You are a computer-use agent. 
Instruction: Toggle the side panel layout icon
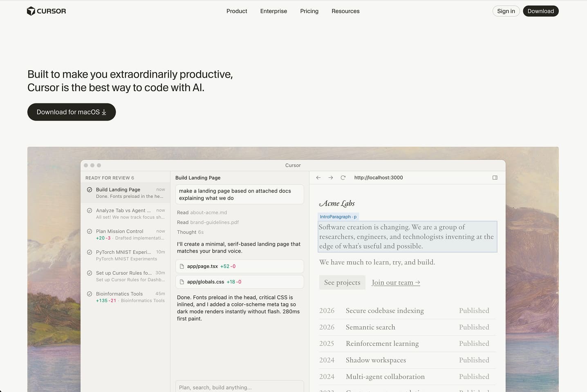[x=495, y=178]
